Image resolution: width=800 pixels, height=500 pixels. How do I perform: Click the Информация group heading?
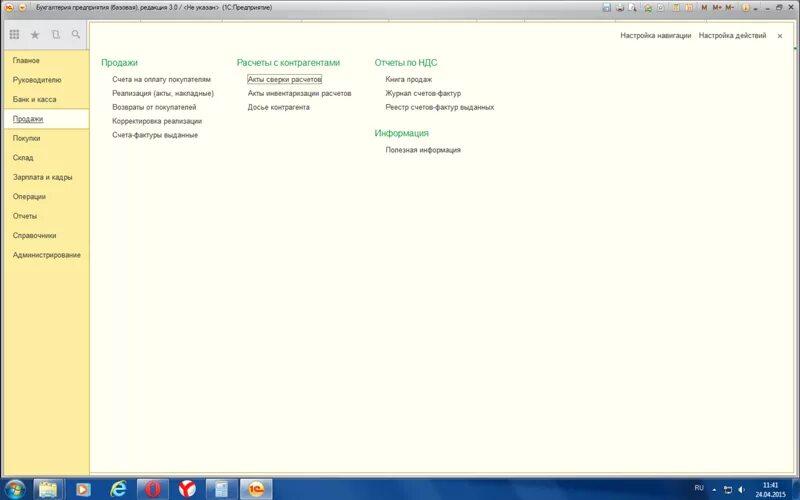pyautogui.click(x=402, y=133)
